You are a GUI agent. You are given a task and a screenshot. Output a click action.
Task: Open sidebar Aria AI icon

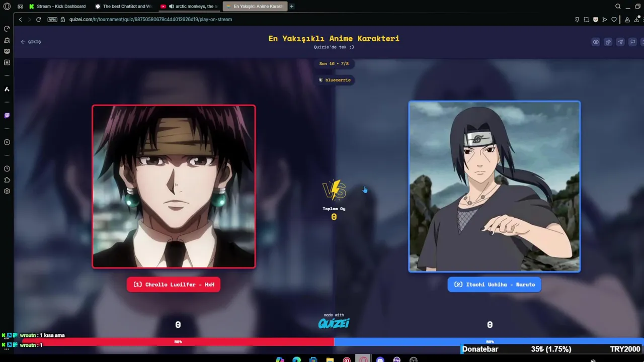7,89
